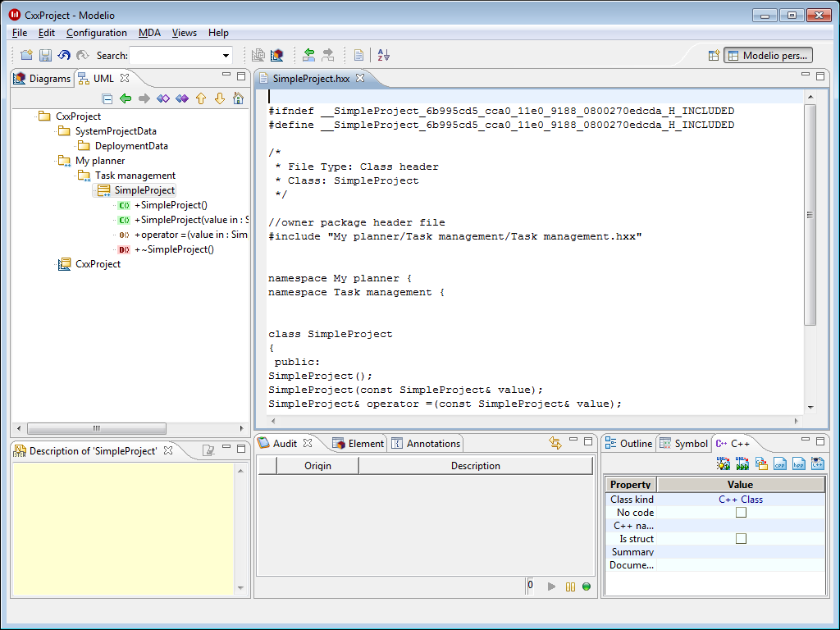This screenshot has width=840, height=630.
Task: Switch to the Element tab
Action: click(358, 444)
